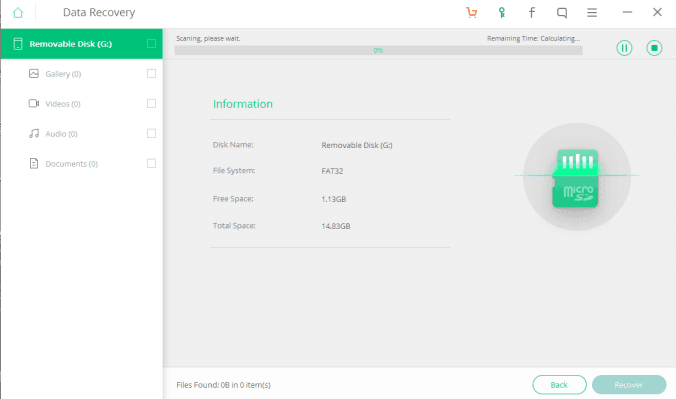Stop the scan in progress
Viewport: 676px width, 399px height.
[654, 48]
